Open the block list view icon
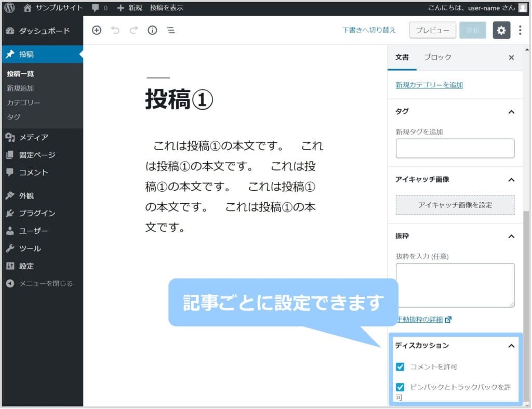532x409 pixels. tap(170, 30)
